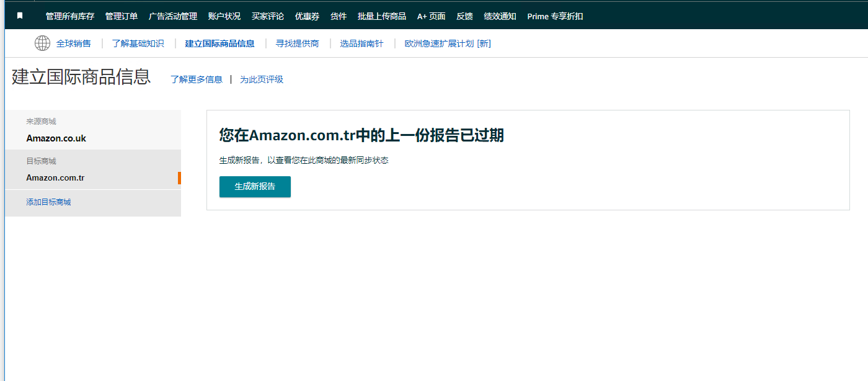Click the bookmark icon in top bar
The image size is (868, 381).
click(x=20, y=16)
